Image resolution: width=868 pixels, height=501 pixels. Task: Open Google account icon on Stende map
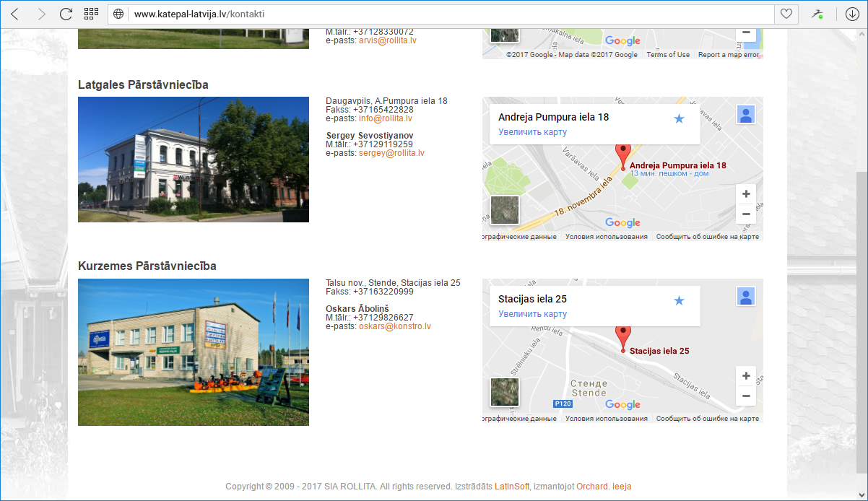tap(746, 297)
